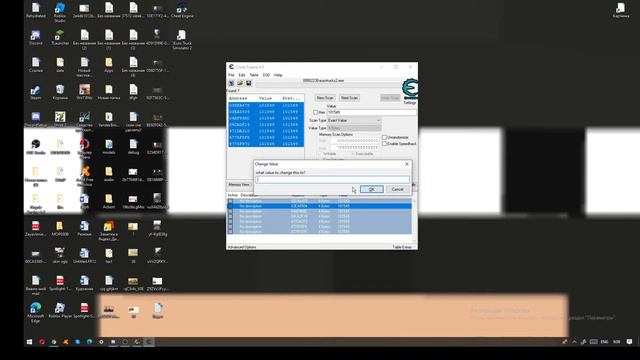Open the Discord desktop shortcut
The width and height of the screenshot is (640, 360).
click(x=36, y=38)
